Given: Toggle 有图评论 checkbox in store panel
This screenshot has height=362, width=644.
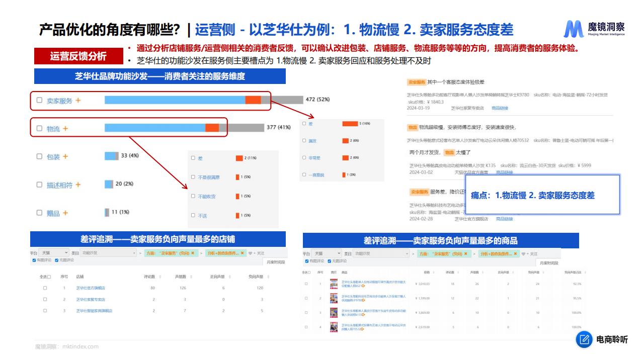Looking at the screenshot, I should pyautogui.click(x=34, y=260).
